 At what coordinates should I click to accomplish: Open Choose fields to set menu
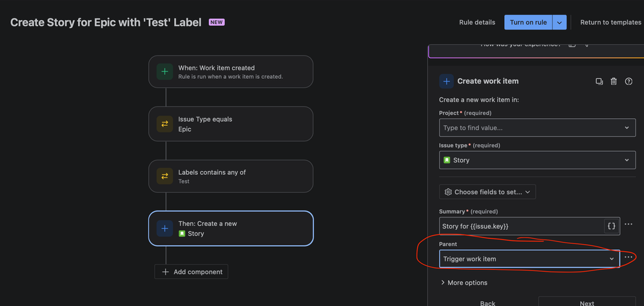(x=487, y=192)
